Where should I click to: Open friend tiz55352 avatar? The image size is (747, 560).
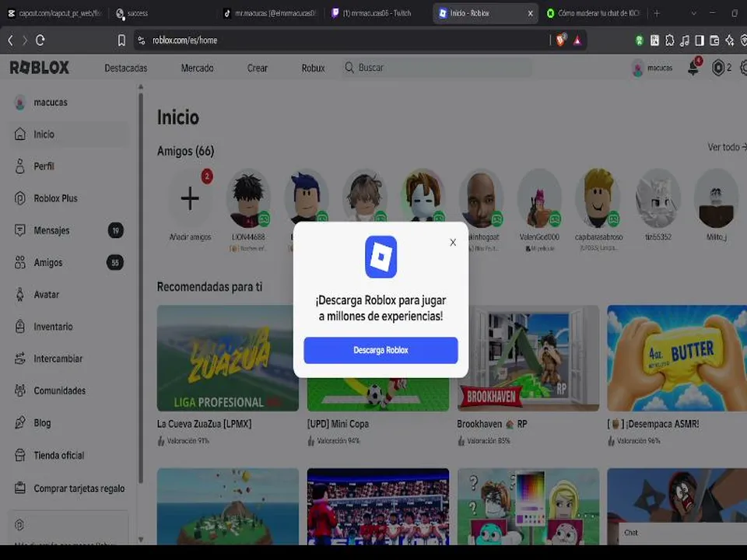point(658,198)
